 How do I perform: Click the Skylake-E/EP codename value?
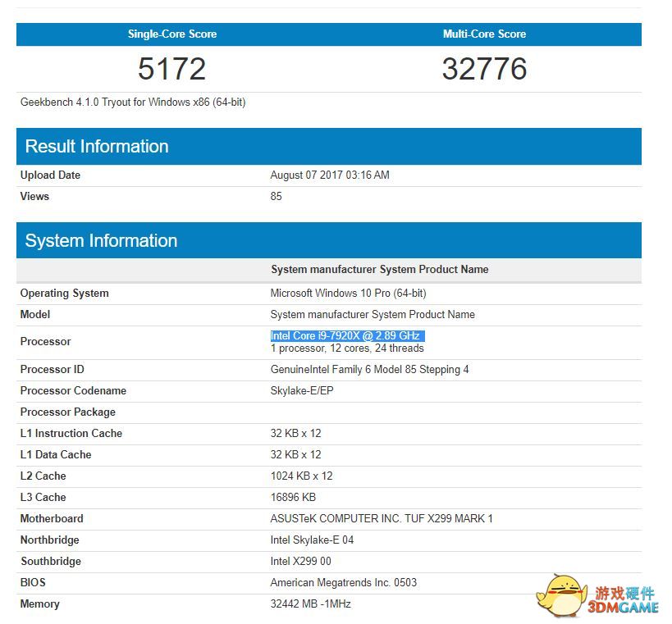302,391
